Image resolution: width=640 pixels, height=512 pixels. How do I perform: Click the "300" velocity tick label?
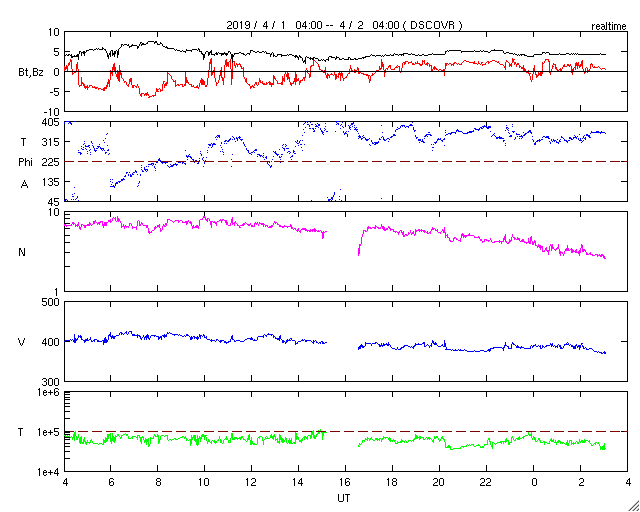52,382
